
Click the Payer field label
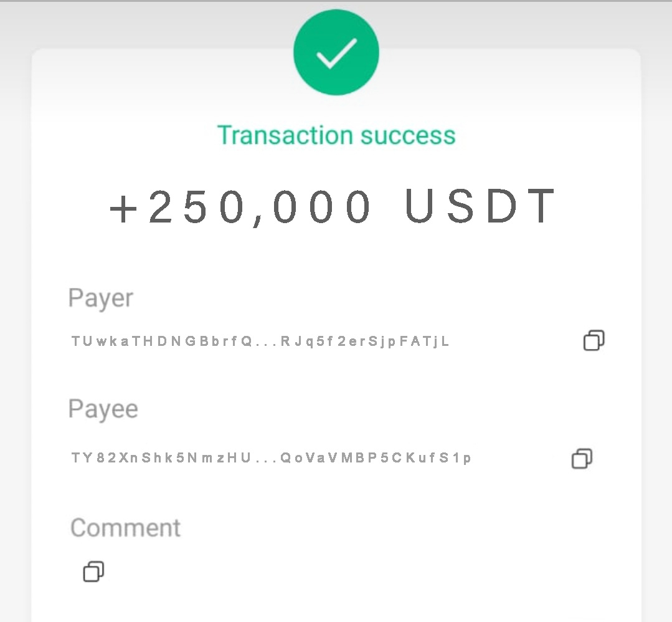point(101,298)
